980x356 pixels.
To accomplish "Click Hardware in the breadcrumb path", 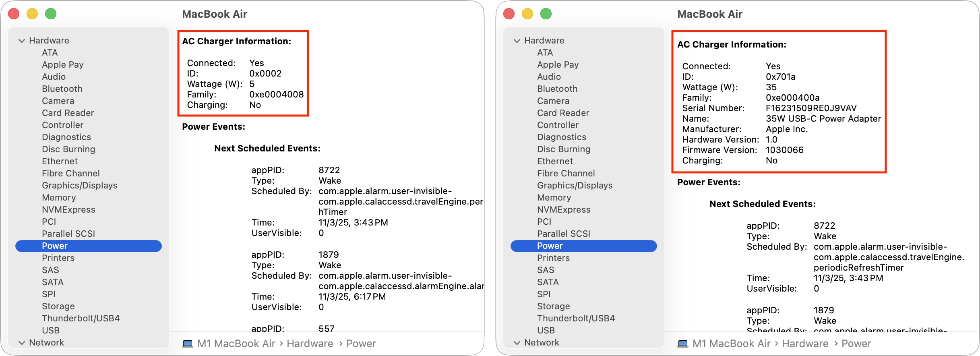I will click(x=310, y=344).
